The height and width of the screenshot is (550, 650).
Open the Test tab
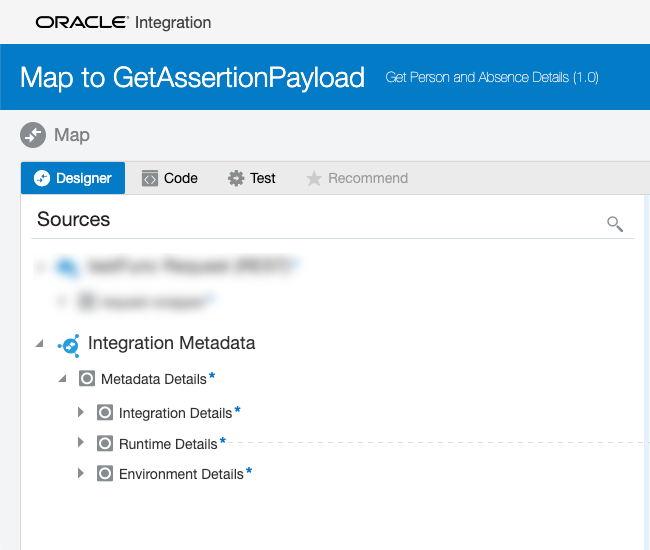coord(252,178)
